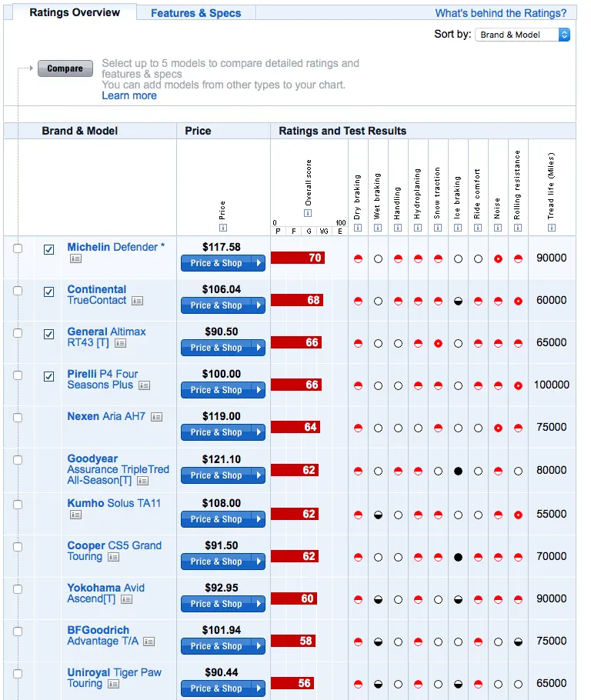
Task: Tick compare checkbox for Yokohama Avid Ascend
Action: (18, 588)
